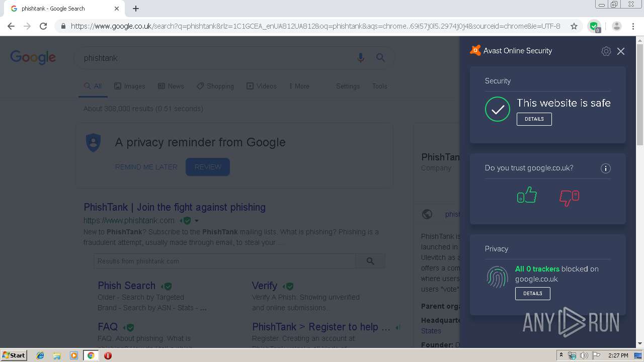The image size is (644, 362).
Task: Click the page vertical scrollbar down arrow
Action: click(640, 343)
